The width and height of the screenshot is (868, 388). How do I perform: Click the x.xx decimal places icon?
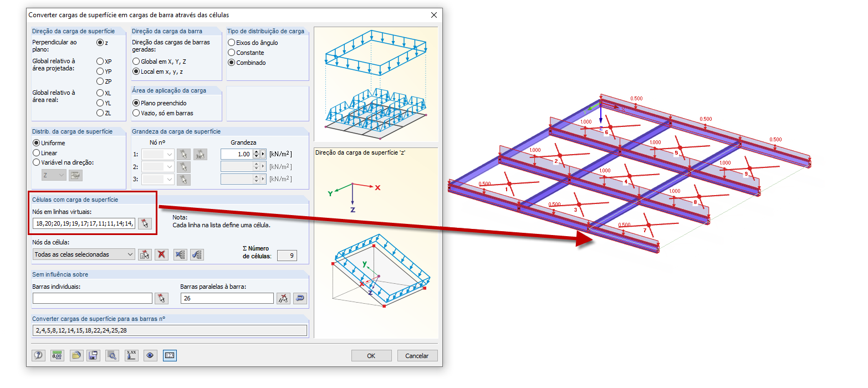(131, 356)
